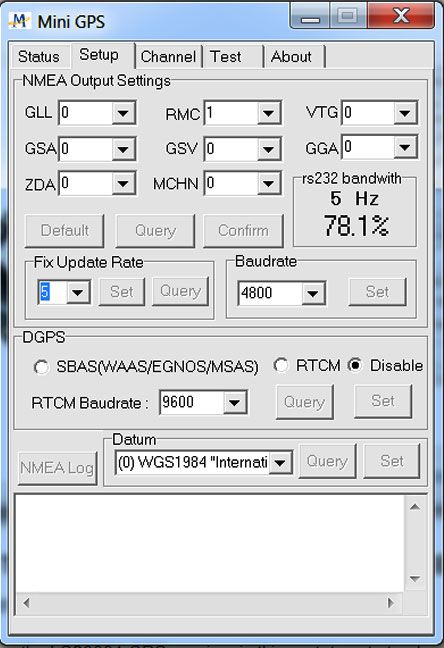Click Query button in Fix Update Rate

pos(180,291)
